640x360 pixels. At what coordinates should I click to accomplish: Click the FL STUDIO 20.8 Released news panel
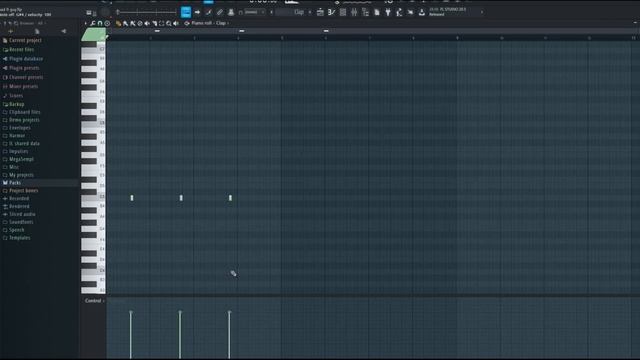(x=448, y=12)
